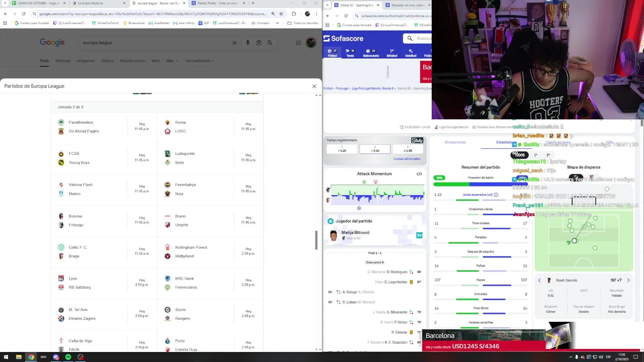Screen dimensions: 644x362
Task: Start Google voice search with microphone
Action: [x=248, y=43]
